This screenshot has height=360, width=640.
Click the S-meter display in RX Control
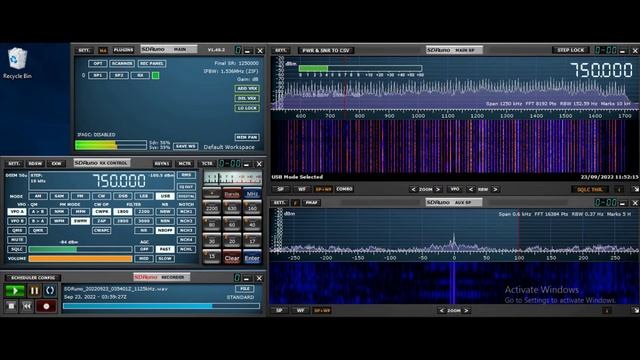coord(233,178)
